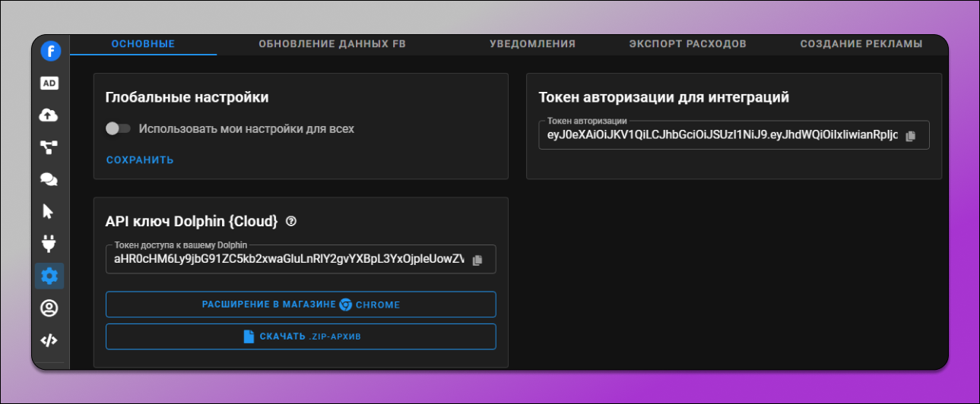The height and width of the screenshot is (404, 980).
Task: Open the chat bubbles sidebar icon
Action: [49, 179]
